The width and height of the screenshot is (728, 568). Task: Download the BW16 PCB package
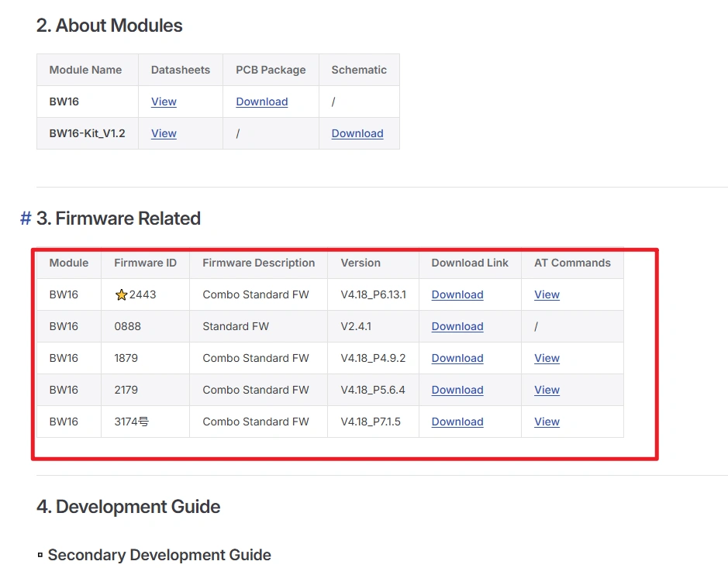tap(261, 102)
